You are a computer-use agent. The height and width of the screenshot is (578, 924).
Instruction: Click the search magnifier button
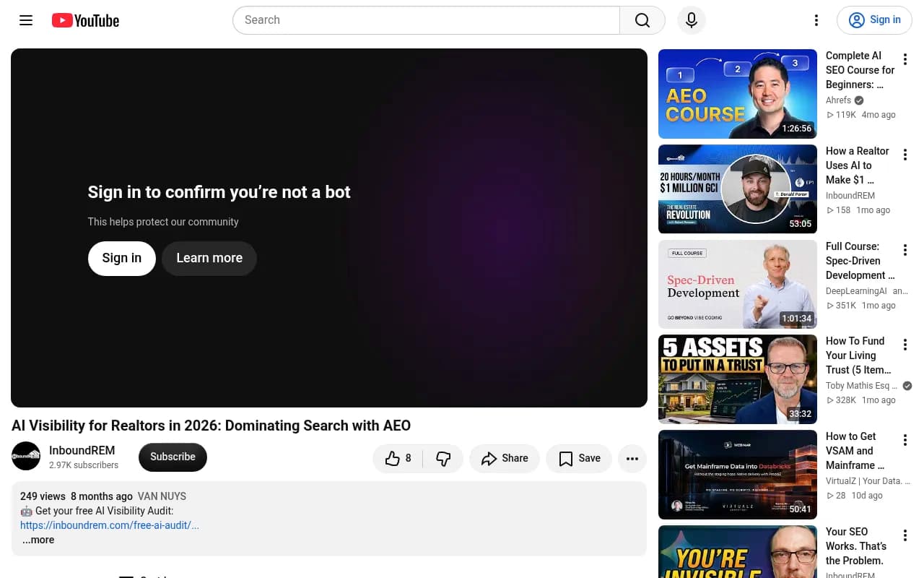[x=642, y=20]
